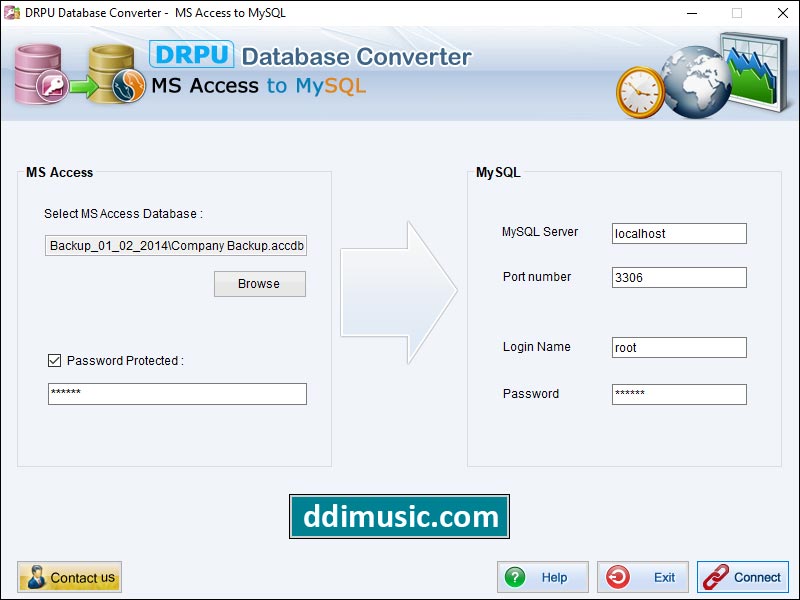Click the MS Access database path field
The width and height of the screenshot is (800, 600).
(175, 245)
